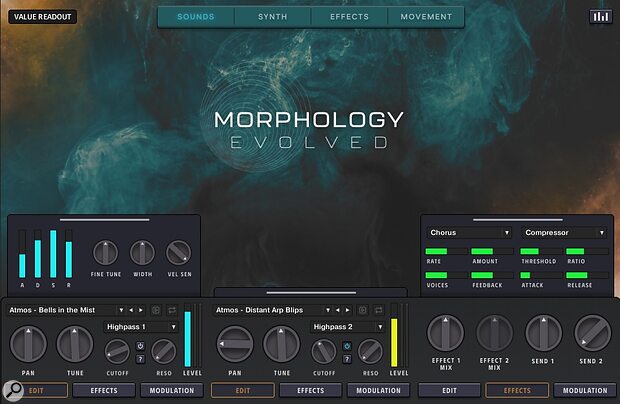Viewport: 620px width, 404px height.
Task: Click the swap arrows icon for Bells in the Mist
Action: [x=172, y=310]
